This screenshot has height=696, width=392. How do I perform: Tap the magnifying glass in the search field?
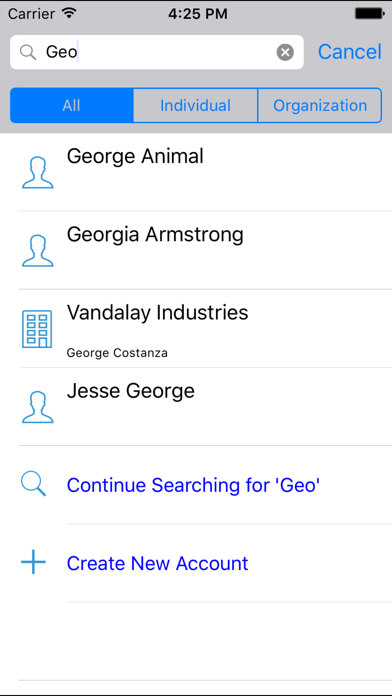point(28,52)
